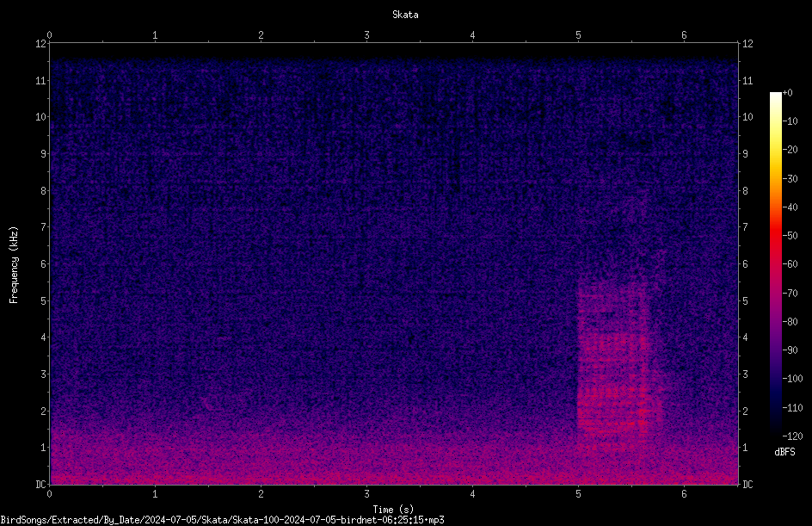The width and height of the screenshot is (812, 526).
Task: Click the "-100" color scale label
Action: point(792,379)
